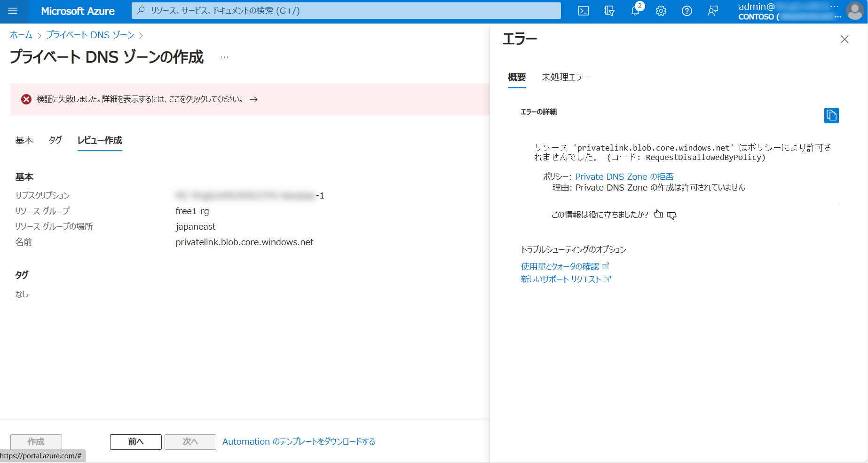
Task: Switch to the 基本 tab
Action: coord(24,140)
